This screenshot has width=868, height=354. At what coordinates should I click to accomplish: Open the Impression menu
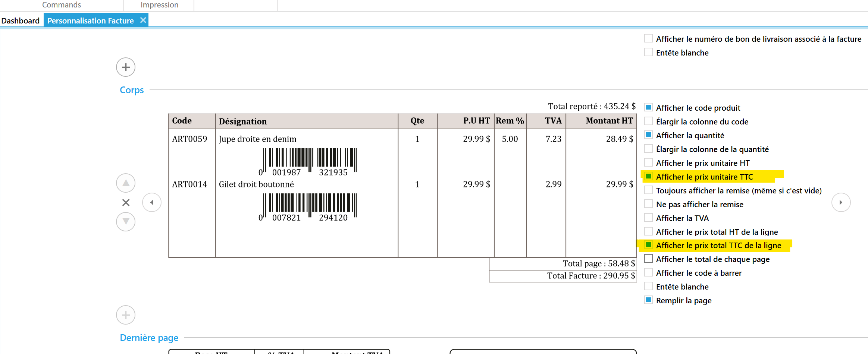[159, 5]
